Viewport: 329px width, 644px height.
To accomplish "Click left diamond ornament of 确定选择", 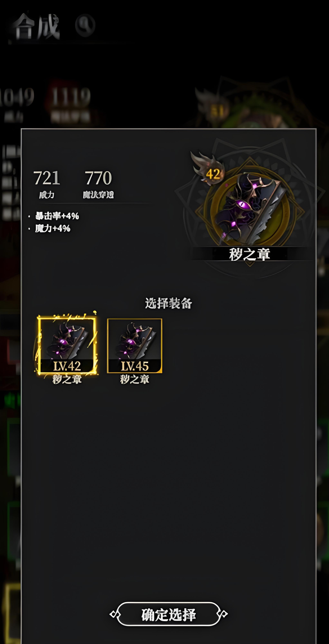I will coord(114,614).
